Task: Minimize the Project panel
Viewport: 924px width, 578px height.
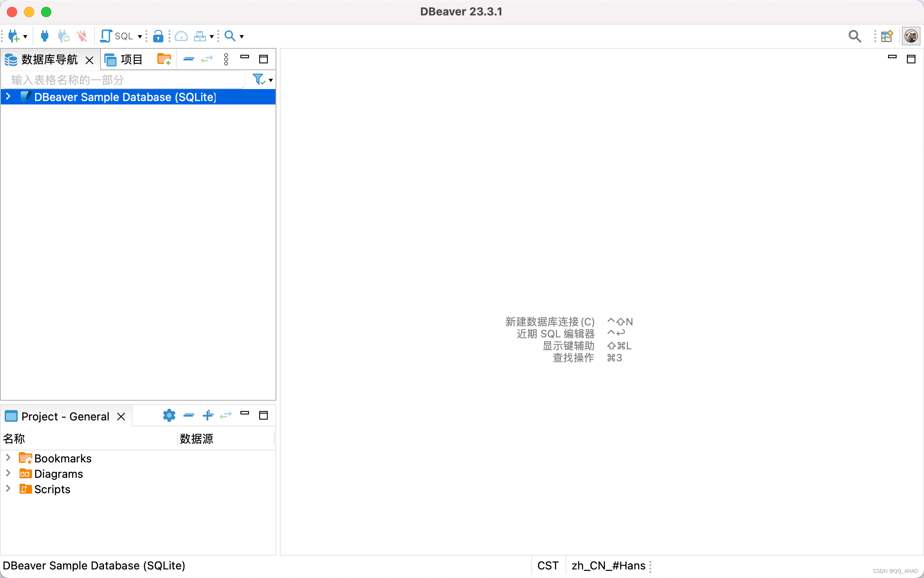Action: [245, 413]
